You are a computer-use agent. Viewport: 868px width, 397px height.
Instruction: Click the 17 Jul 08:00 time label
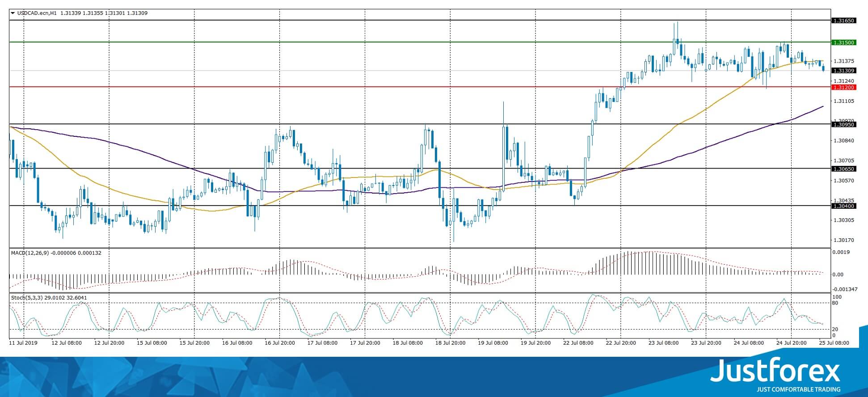point(323,343)
